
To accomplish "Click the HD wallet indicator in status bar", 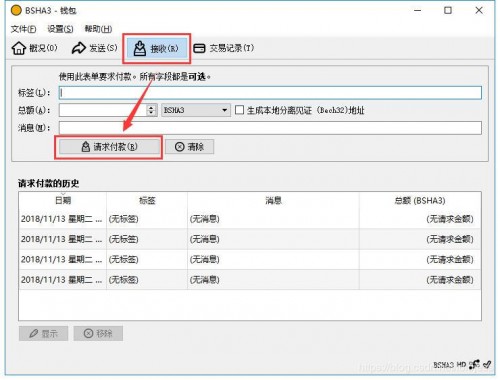I will (461, 365).
